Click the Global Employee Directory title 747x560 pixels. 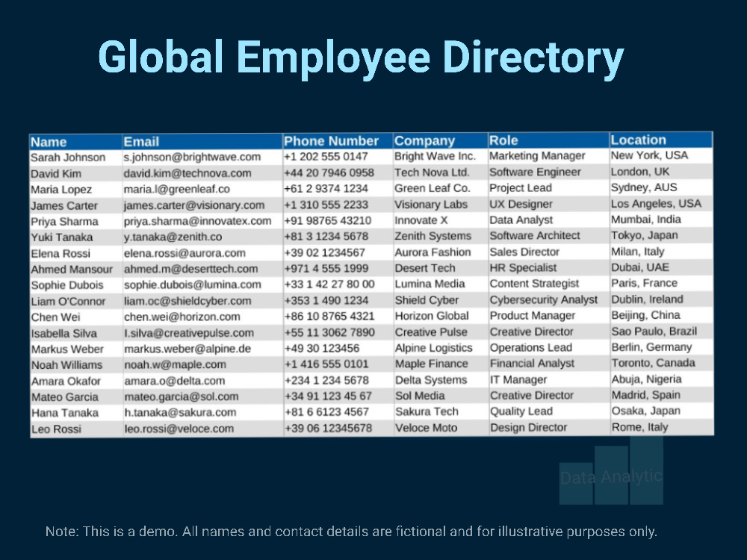pos(361,58)
